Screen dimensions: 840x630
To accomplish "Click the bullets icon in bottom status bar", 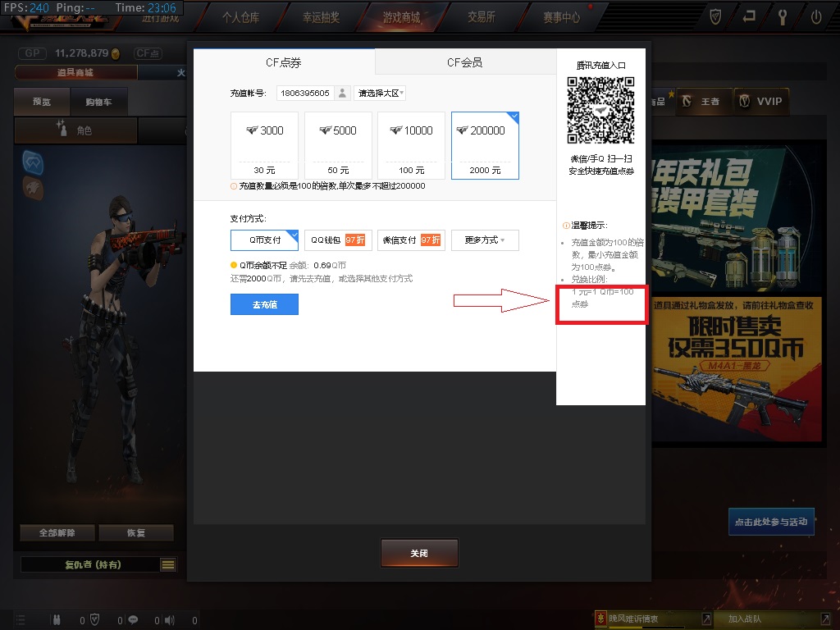I will click(57, 620).
